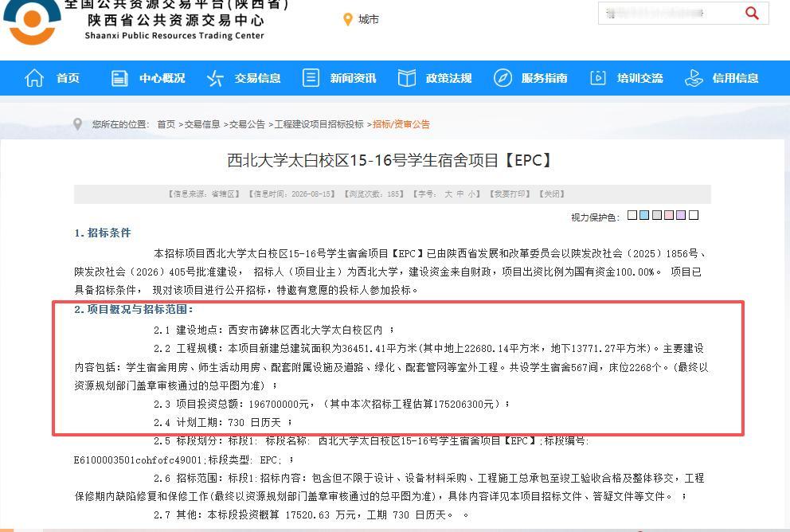Open the 首页 menu item
This screenshot has width=790, height=532.
point(68,78)
